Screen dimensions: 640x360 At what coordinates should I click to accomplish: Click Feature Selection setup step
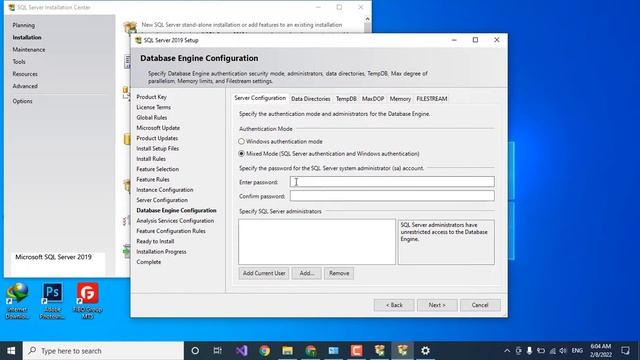coord(158,169)
